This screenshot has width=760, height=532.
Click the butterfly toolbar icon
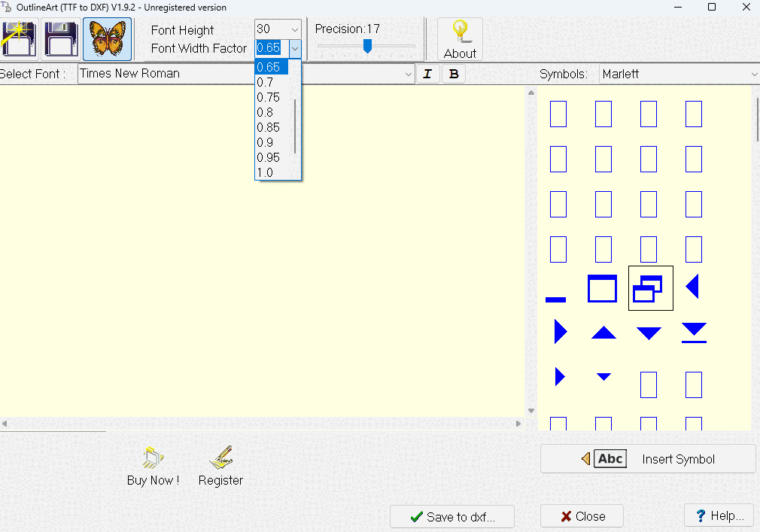pyautogui.click(x=107, y=39)
